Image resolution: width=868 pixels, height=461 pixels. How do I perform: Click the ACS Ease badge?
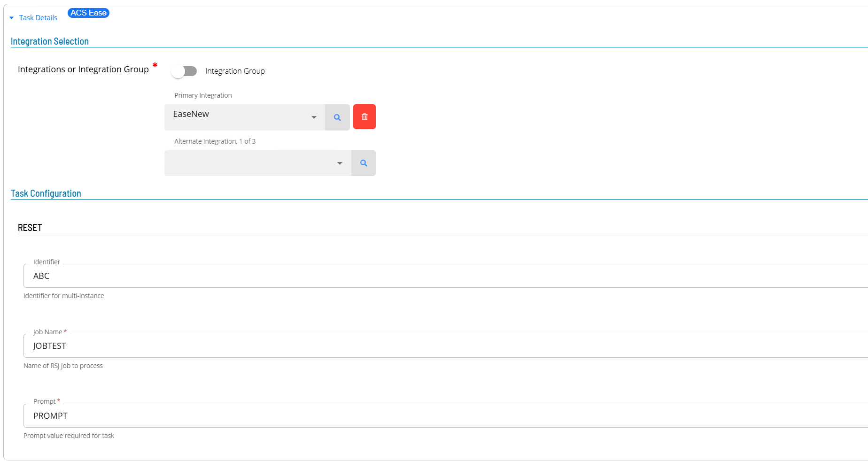[88, 13]
